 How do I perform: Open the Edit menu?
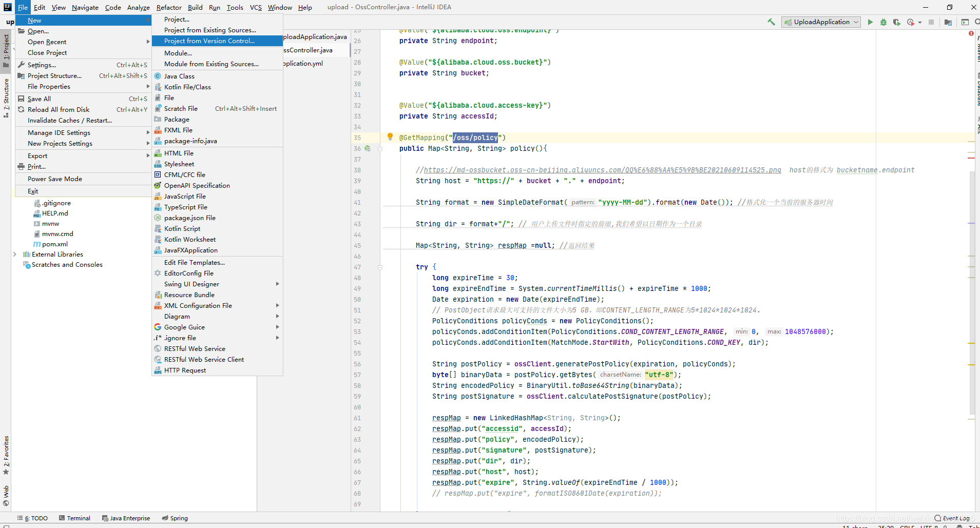pyautogui.click(x=40, y=7)
